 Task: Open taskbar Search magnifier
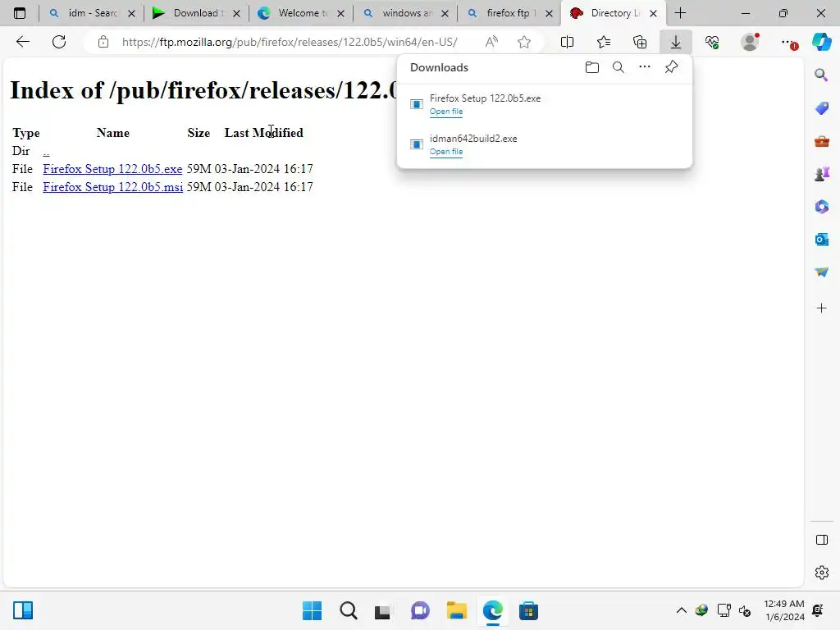click(348, 610)
